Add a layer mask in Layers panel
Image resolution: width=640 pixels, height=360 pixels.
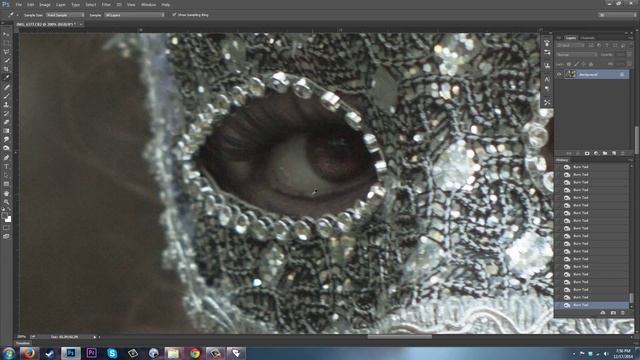pos(587,153)
